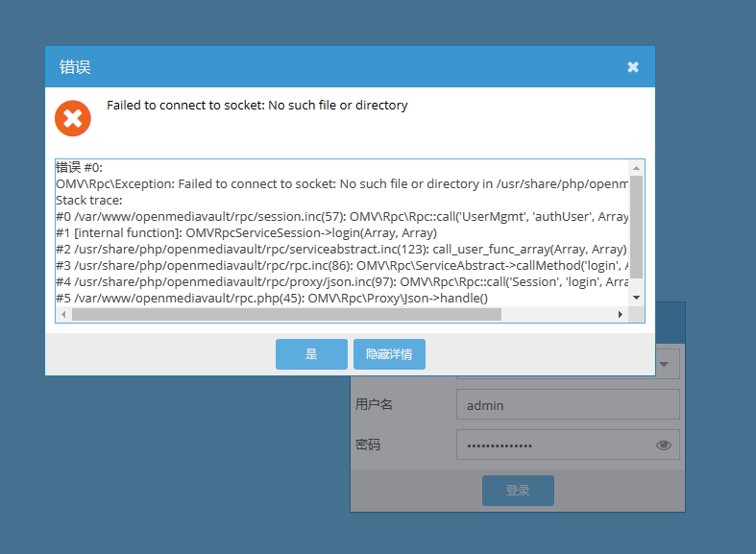Image resolution: width=756 pixels, height=554 pixels.
Task: Click the '#3 rpc.inc(86)' trace line
Action: 342,265
